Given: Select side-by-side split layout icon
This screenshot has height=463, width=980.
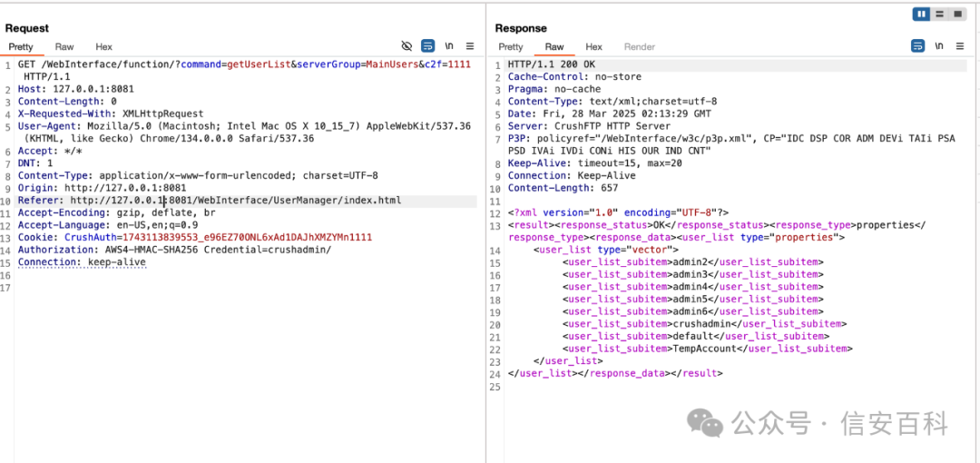Looking at the screenshot, I should [921, 15].
